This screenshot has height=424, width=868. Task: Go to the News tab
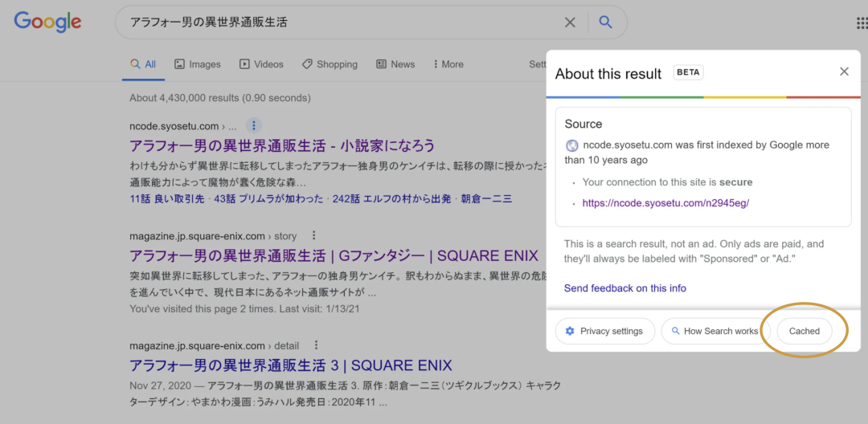(x=395, y=64)
